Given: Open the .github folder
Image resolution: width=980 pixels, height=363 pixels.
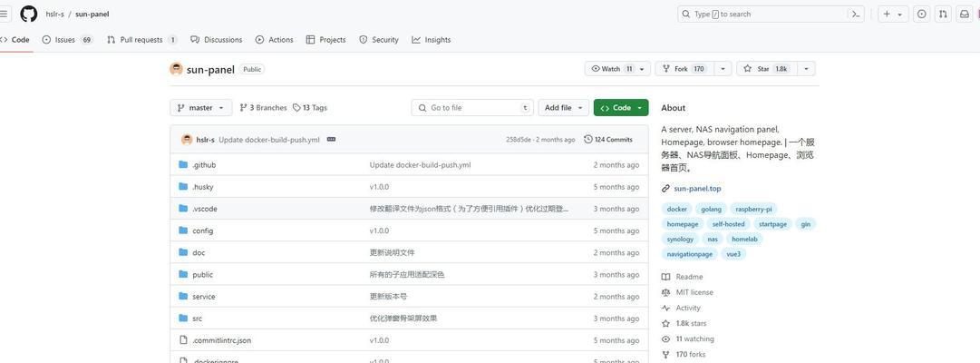Looking at the screenshot, I should (204, 164).
